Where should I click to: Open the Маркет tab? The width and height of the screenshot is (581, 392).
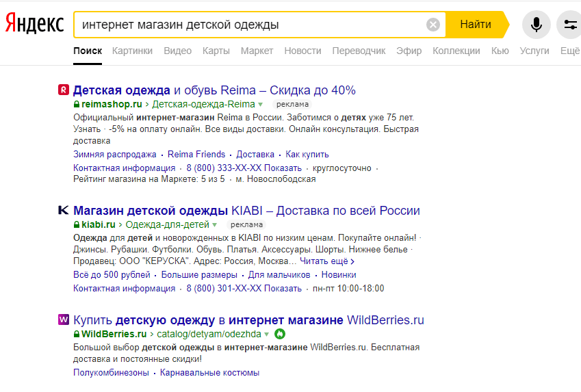pos(257,51)
